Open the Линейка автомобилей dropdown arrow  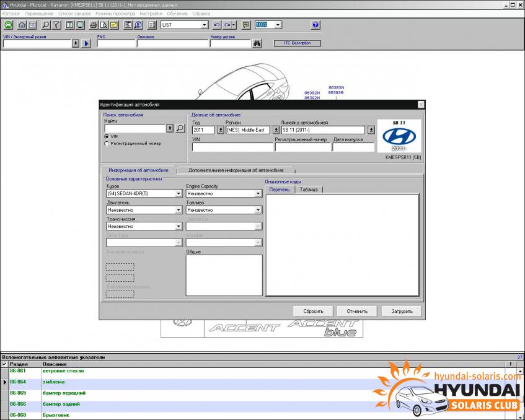pyautogui.click(x=371, y=130)
